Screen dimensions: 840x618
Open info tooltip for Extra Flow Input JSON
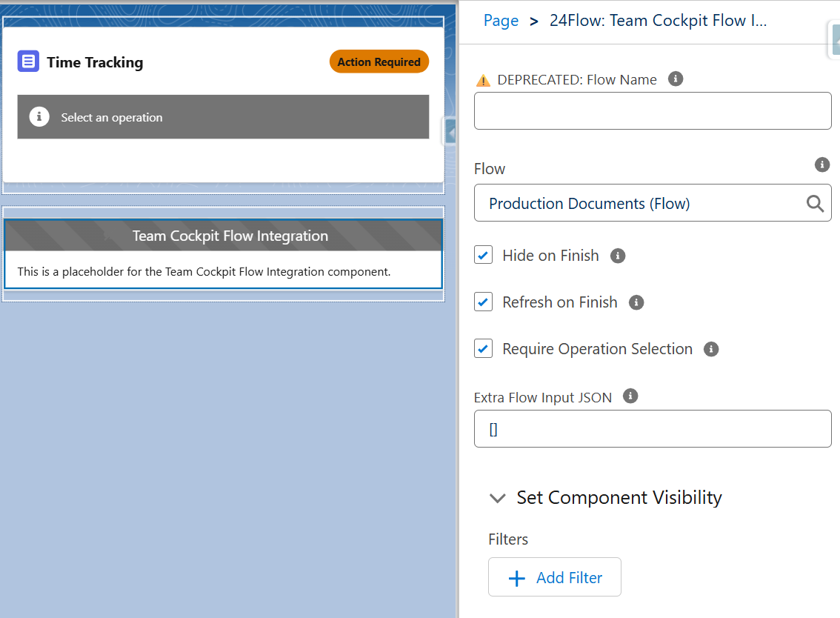630,396
